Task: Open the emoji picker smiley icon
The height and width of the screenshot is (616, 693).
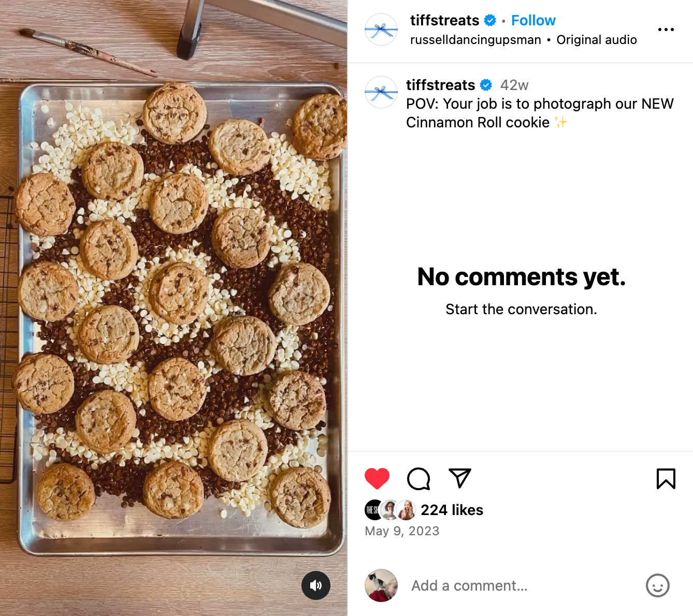Action: coord(657,585)
